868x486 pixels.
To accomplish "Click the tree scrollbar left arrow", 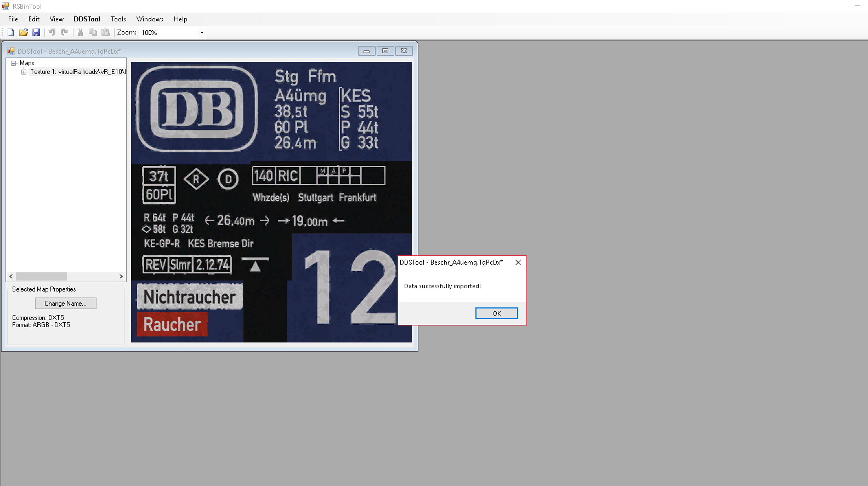I will 11,277.
